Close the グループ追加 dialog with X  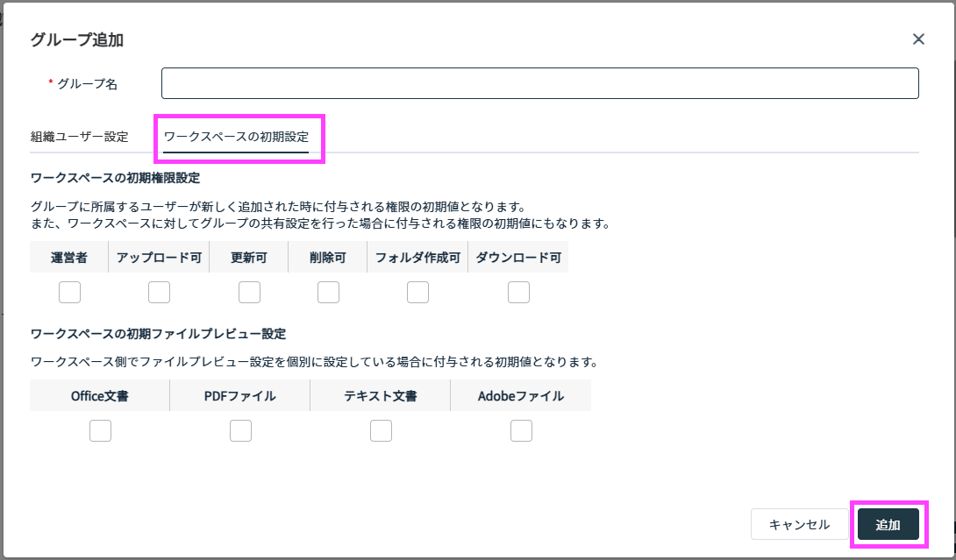pos(918,39)
